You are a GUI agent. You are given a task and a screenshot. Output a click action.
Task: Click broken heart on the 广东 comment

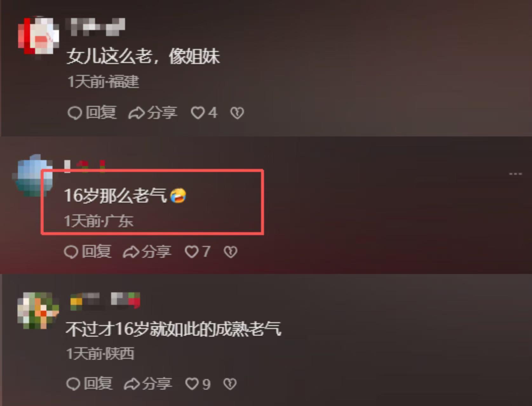tap(231, 252)
